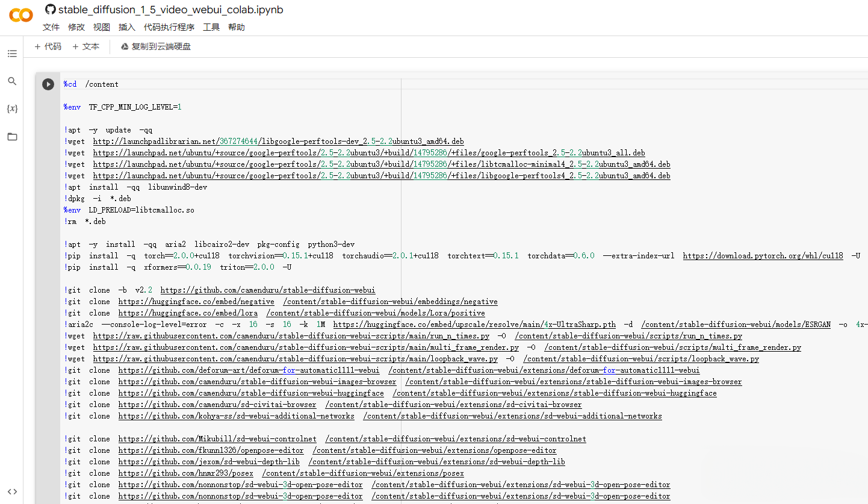Open the 工具 menu

(x=211, y=27)
